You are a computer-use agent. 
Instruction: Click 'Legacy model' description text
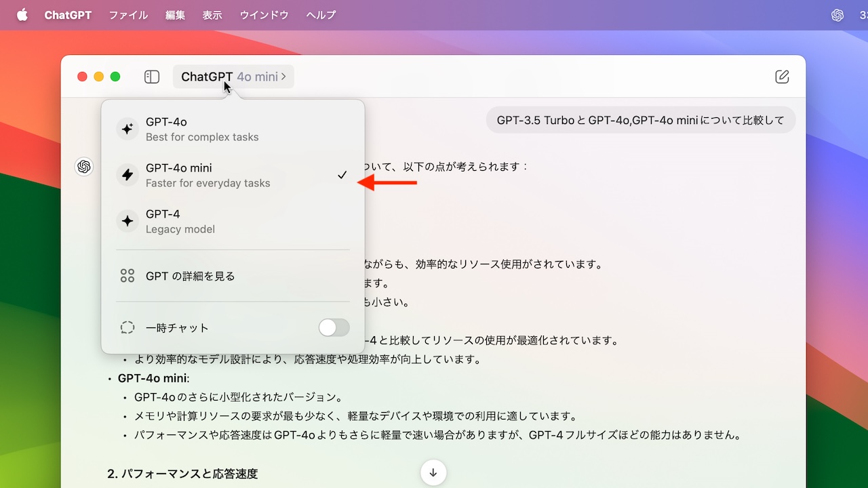click(x=180, y=229)
